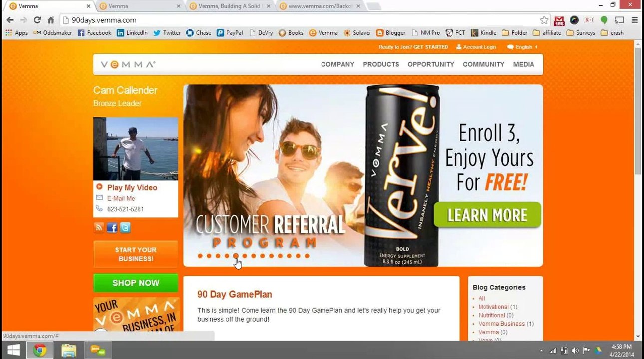The height and width of the screenshot is (359, 644).
Task: Open the Folder bookmarks folder
Action: 515,33
